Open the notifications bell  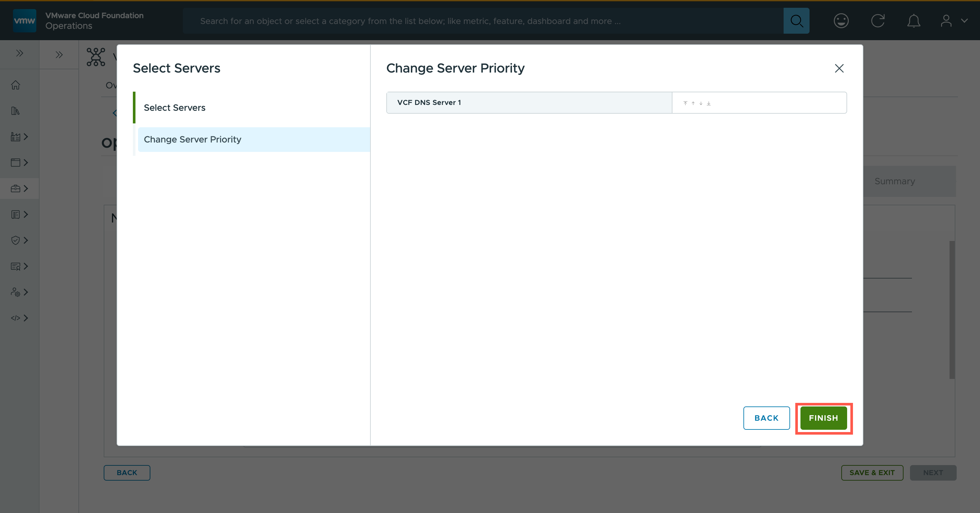pos(914,21)
